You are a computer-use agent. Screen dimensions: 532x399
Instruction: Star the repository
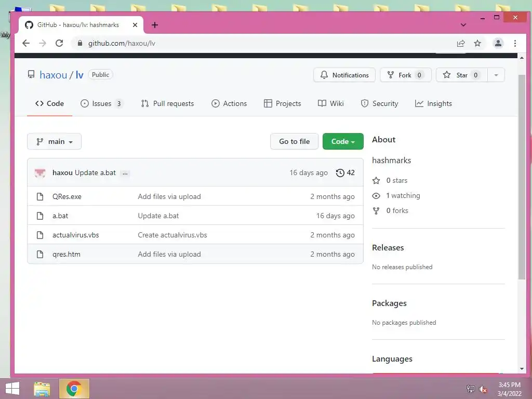(x=462, y=75)
